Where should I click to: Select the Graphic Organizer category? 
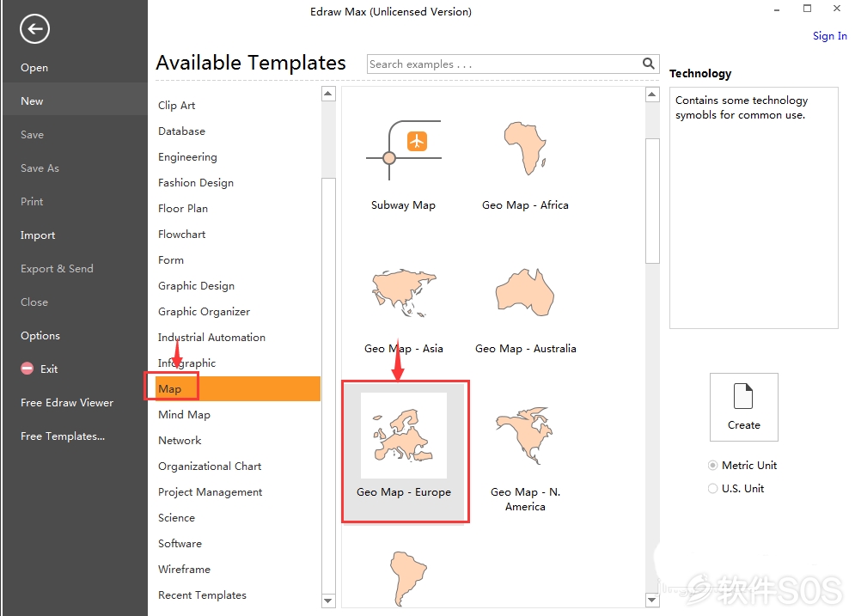[204, 311]
